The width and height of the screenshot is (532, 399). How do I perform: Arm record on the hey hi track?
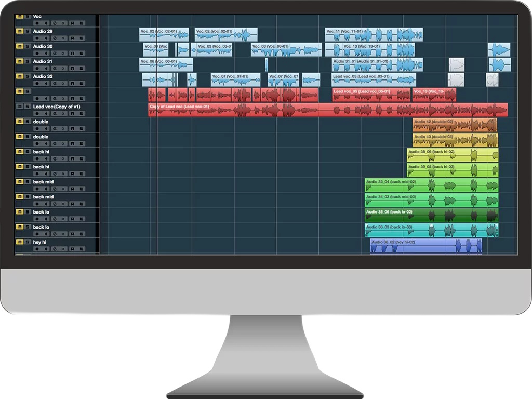coord(37,249)
